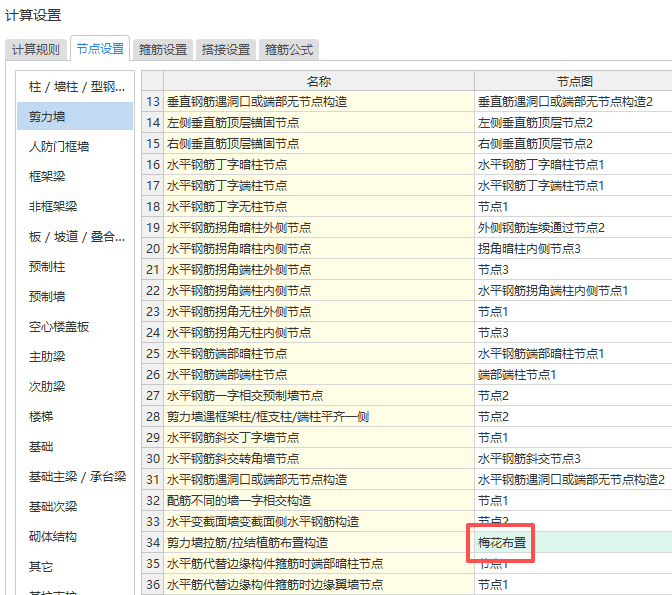The image size is (672, 595).
Task: Click cell 水平钢筋端部暗柱节点1
Action: (x=573, y=354)
